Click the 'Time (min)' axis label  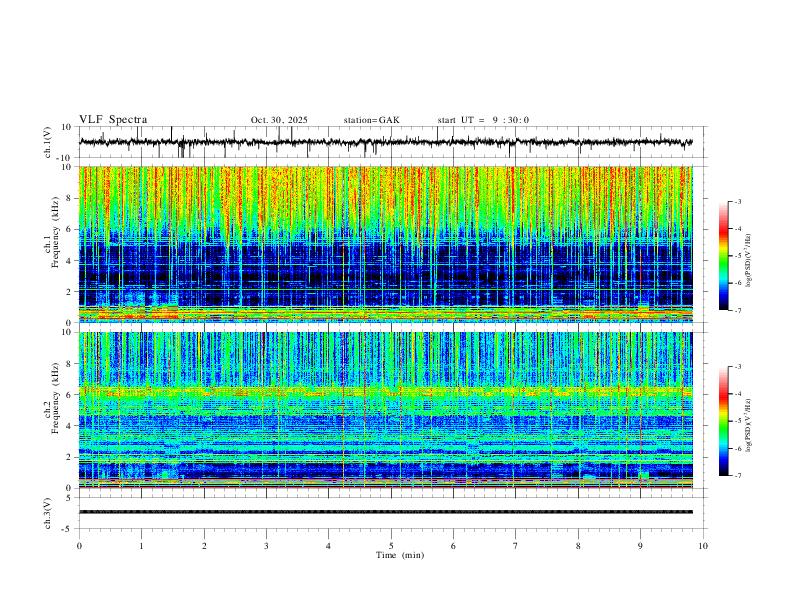tap(400, 555)
